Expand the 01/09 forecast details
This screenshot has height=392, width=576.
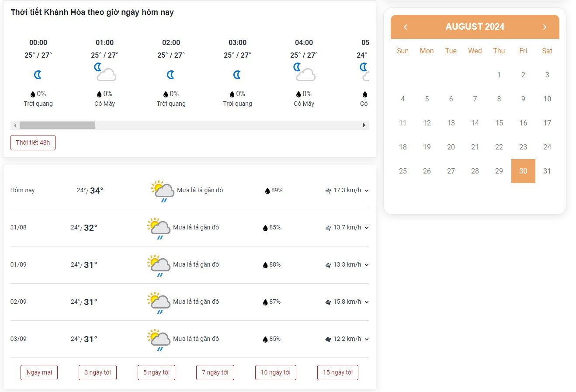(367, 265)
